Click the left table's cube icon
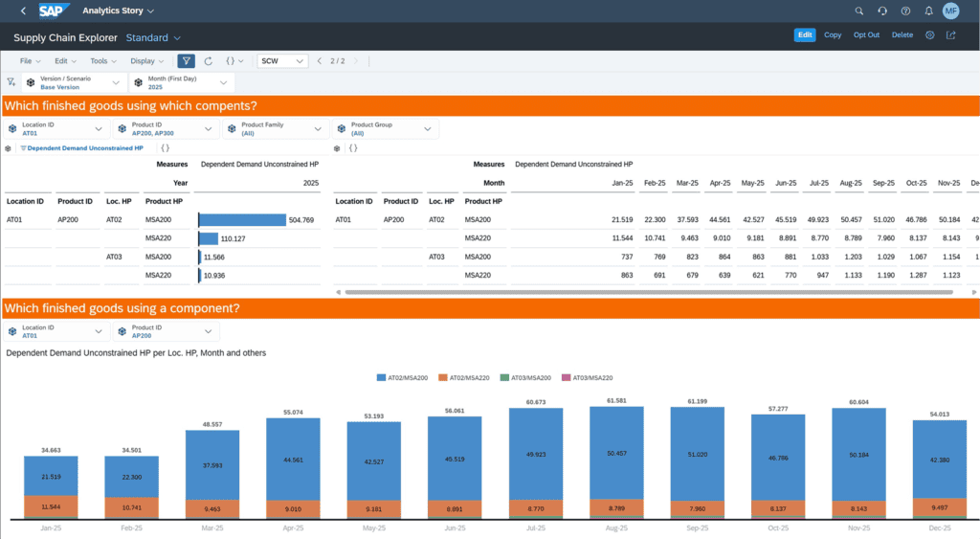 pyautogui.click(x=8, y=148)
